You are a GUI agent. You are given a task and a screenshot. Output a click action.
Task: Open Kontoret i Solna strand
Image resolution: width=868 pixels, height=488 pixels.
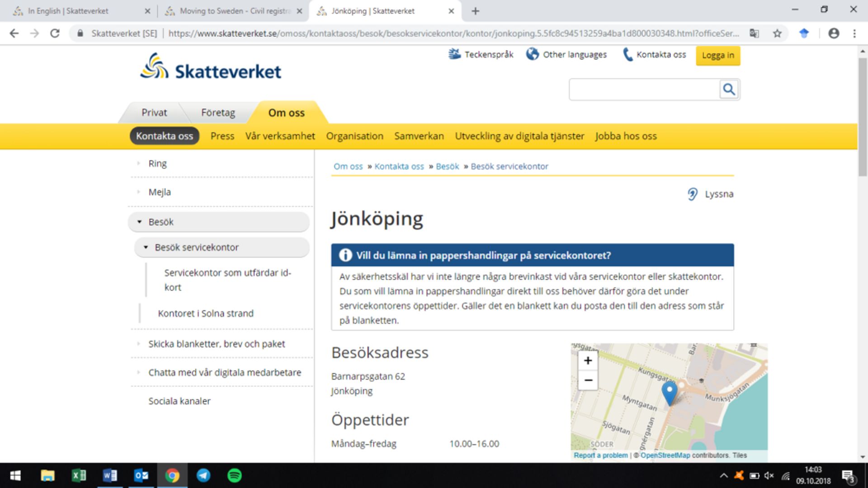tap(206, 313)
